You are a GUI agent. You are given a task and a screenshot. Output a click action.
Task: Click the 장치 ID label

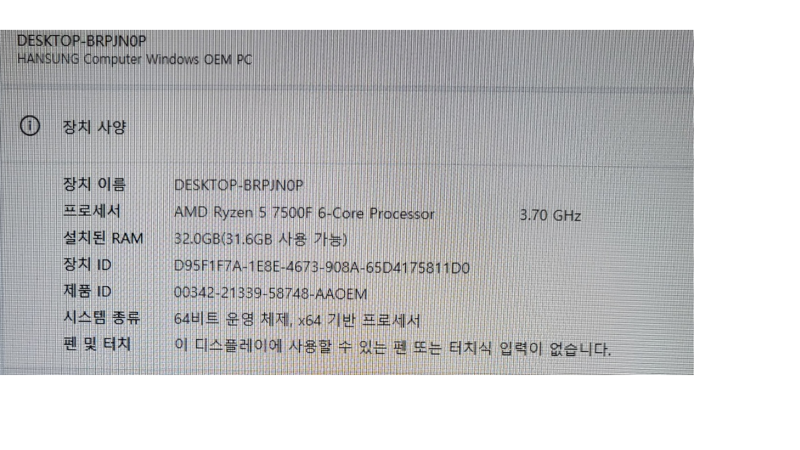[x=87, y=264]
